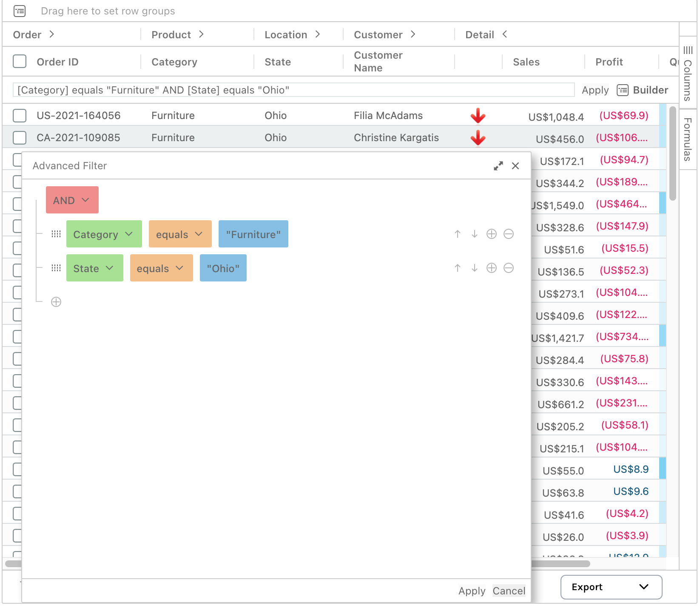
Task: Open the State column dropdown pill
Action: click(x=94, y=268)
